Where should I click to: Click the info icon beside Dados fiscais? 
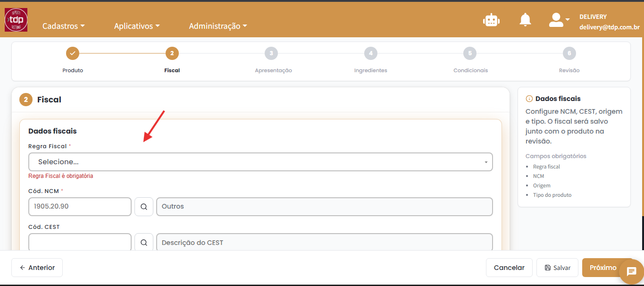[x=529, y=99]
